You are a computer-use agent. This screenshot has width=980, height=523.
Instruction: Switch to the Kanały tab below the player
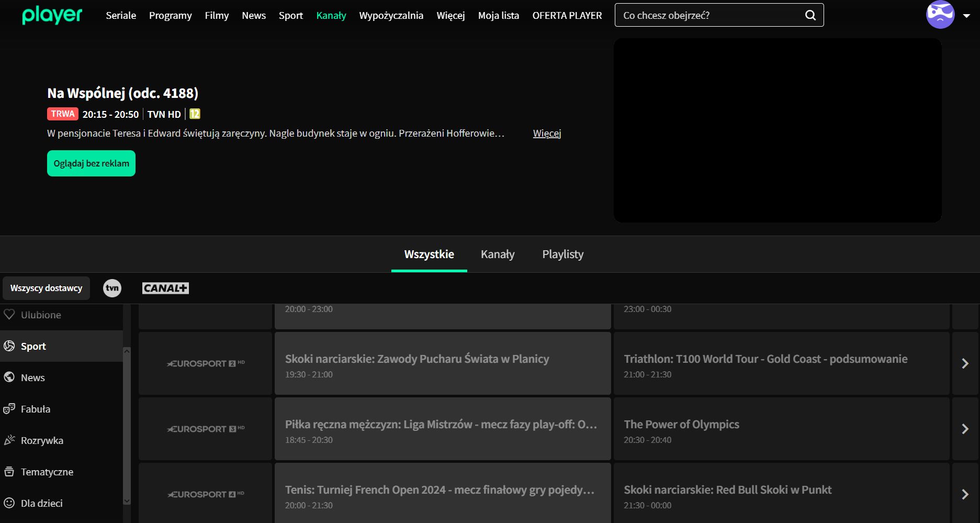pyautogui.click(x=498, y=254)
